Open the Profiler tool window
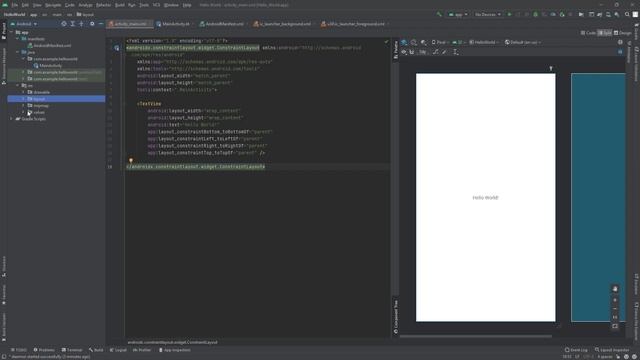Image resolution: width=640 pixels, height=360 pixels. click(x=142, y=350)
